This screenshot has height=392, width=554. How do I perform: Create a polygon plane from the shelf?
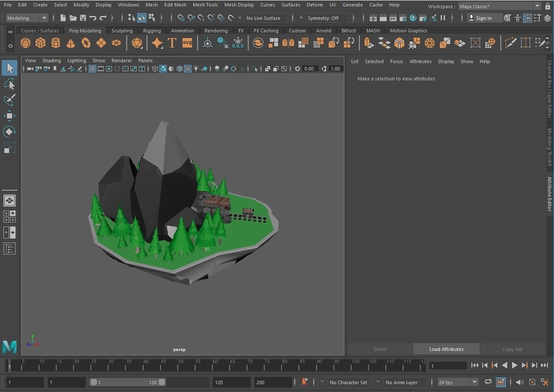101,43
